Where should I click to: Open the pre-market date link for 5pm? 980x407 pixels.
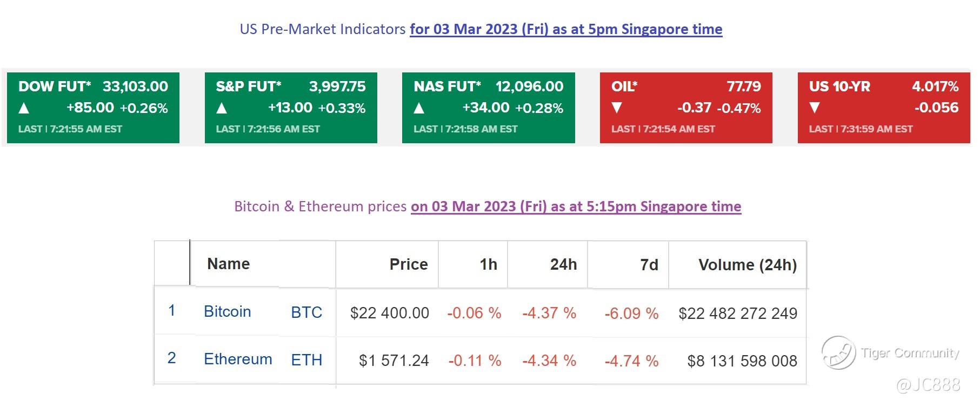point(565,29)
